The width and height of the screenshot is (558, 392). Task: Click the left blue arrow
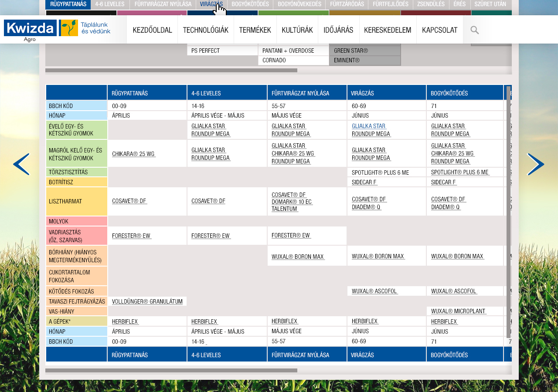click(x=21, y=164)
